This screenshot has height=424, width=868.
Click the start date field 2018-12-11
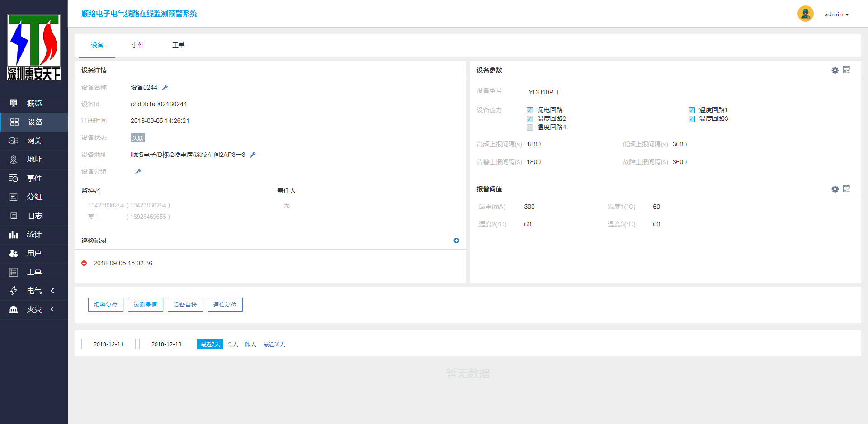tap(108, 344)
